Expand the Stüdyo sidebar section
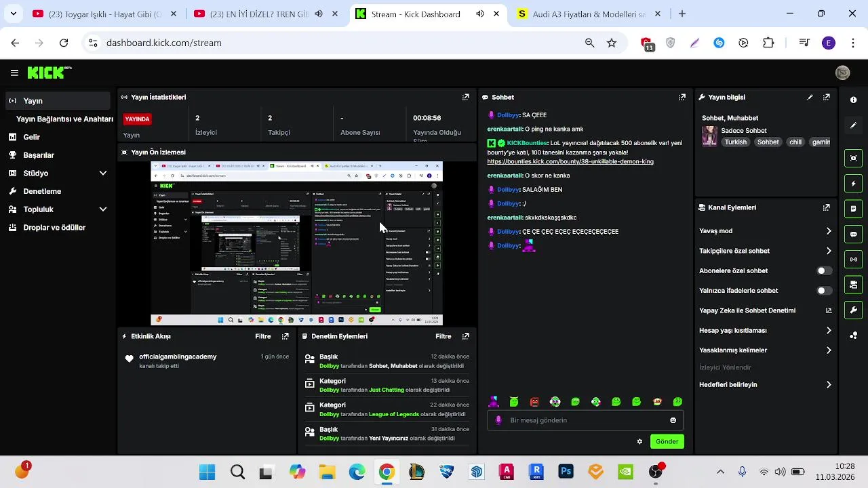The height and width of the screenshot is (488, 868). [103, 174]
